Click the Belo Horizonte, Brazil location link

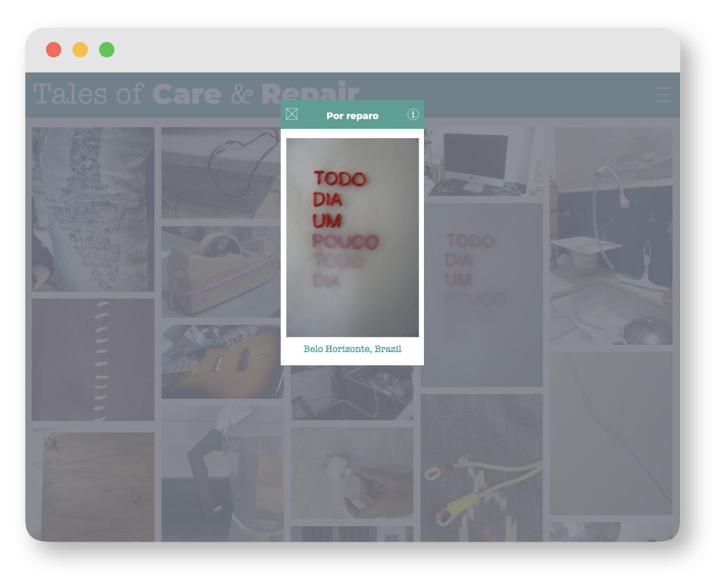[352, 349]
